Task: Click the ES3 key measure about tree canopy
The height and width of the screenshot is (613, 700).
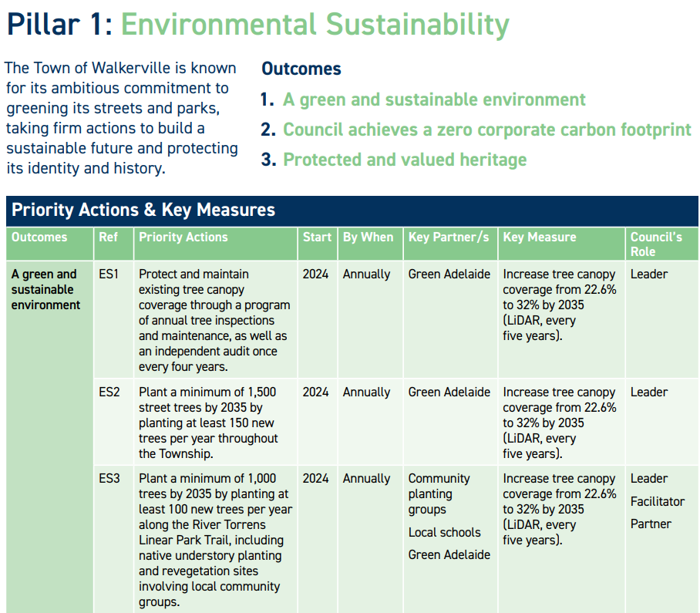Action: coord(560,510)
